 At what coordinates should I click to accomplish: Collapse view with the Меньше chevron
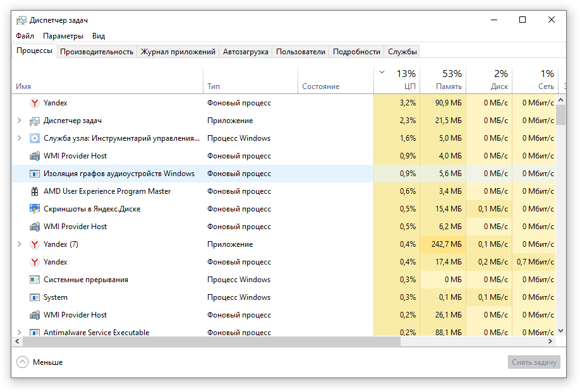coord(23,362)
